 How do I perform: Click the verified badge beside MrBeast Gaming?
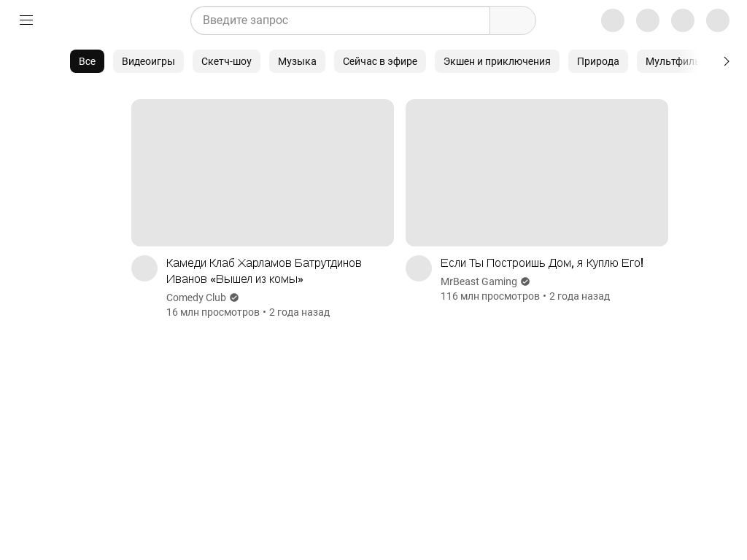(525, 282)
